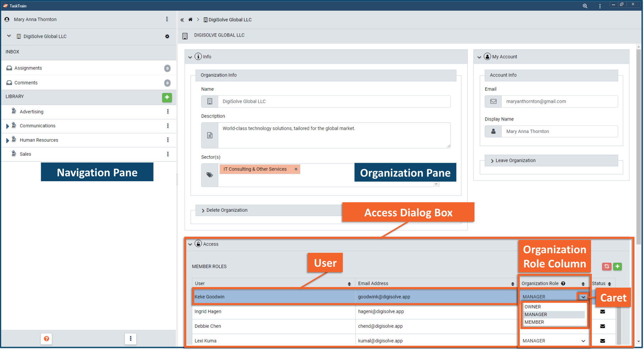The width and height of the screenshot is (644, 349).
Task: Expand the Leave Organization section
Action: tap(492, 161)
